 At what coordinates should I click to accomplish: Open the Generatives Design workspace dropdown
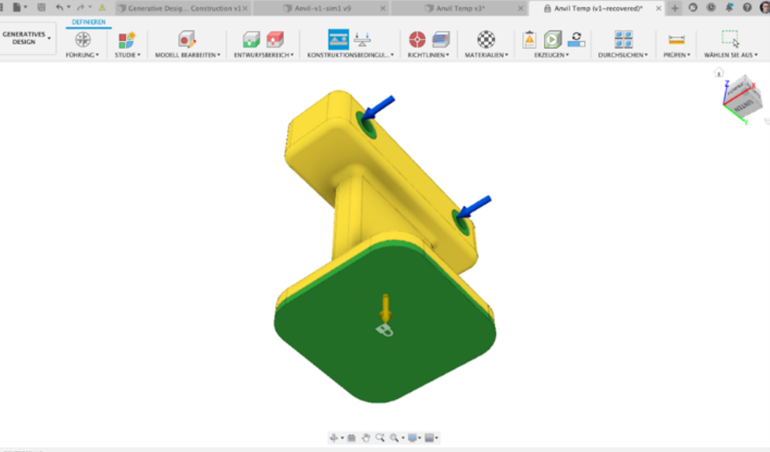coord(26,38)
